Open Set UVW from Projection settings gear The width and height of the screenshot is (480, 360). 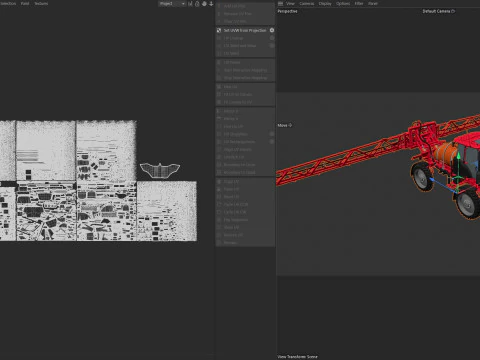click(272, 30)
